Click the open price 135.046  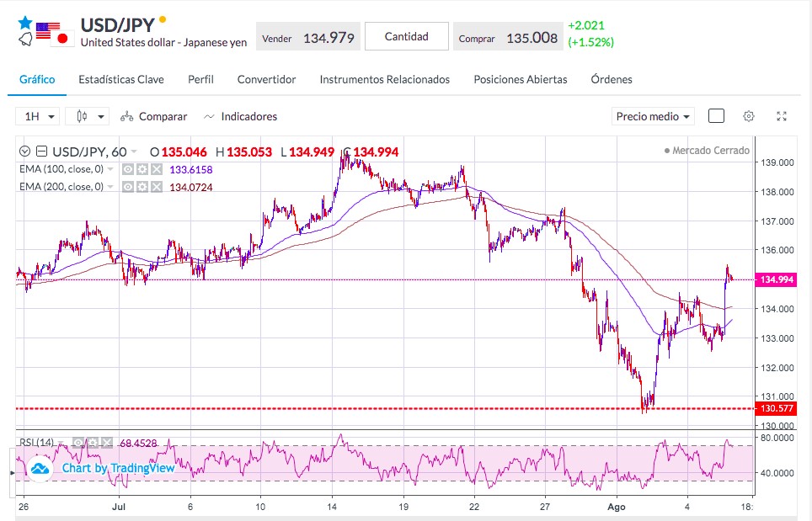[184, 152]
